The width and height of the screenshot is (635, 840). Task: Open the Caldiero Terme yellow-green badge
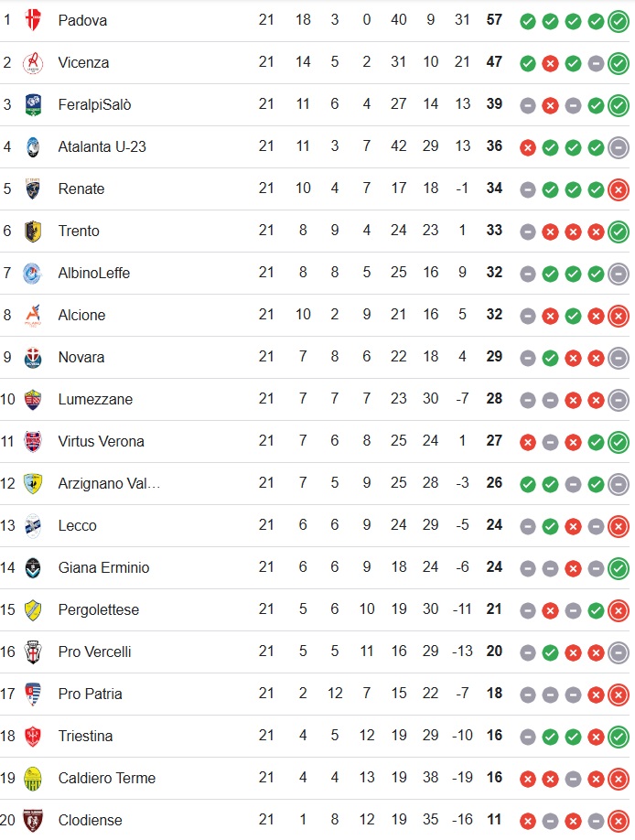(x=33, y=779)
